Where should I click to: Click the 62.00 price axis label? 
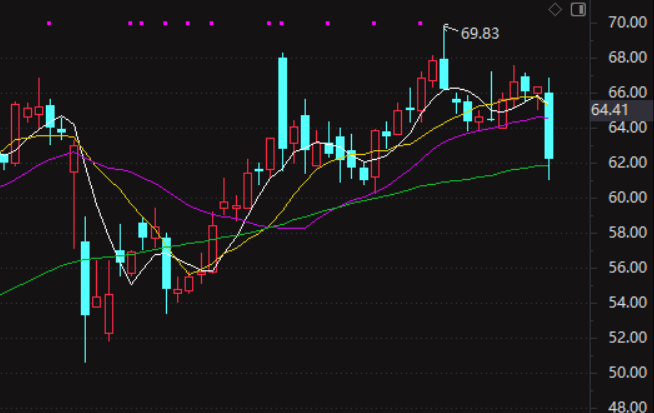[x=627, y=162]
